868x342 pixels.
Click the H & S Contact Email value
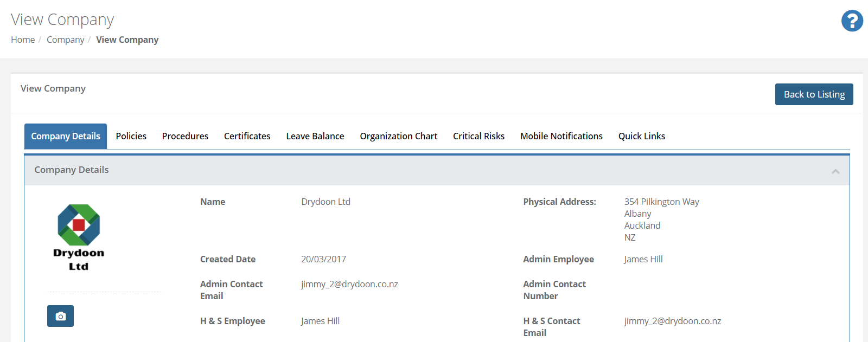(x=673, y=321)
